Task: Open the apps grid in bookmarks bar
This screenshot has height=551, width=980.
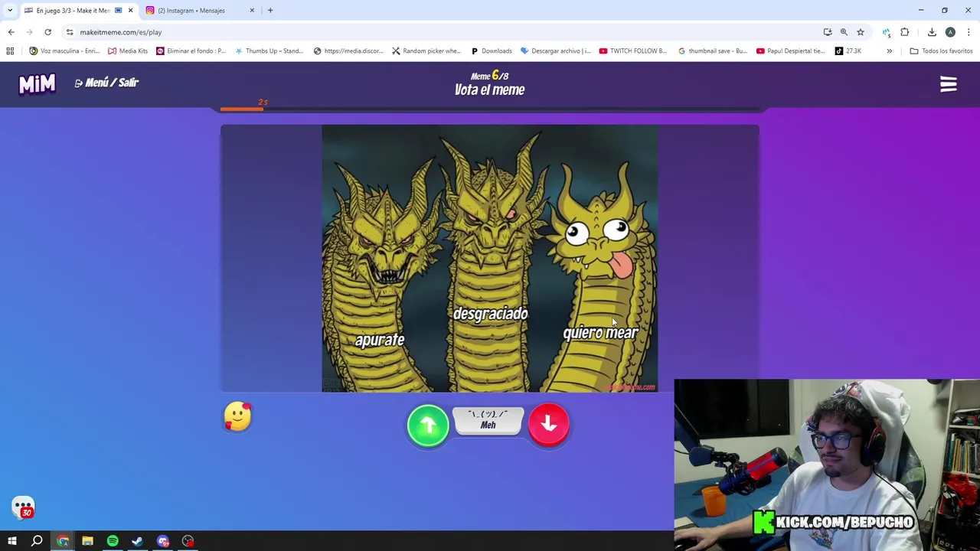Action: 10,51
